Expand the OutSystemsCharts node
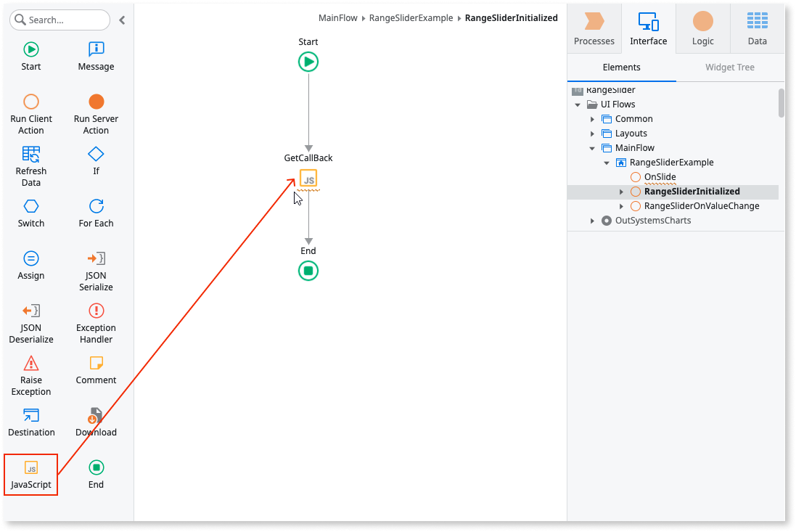 (x=592, y=220)
